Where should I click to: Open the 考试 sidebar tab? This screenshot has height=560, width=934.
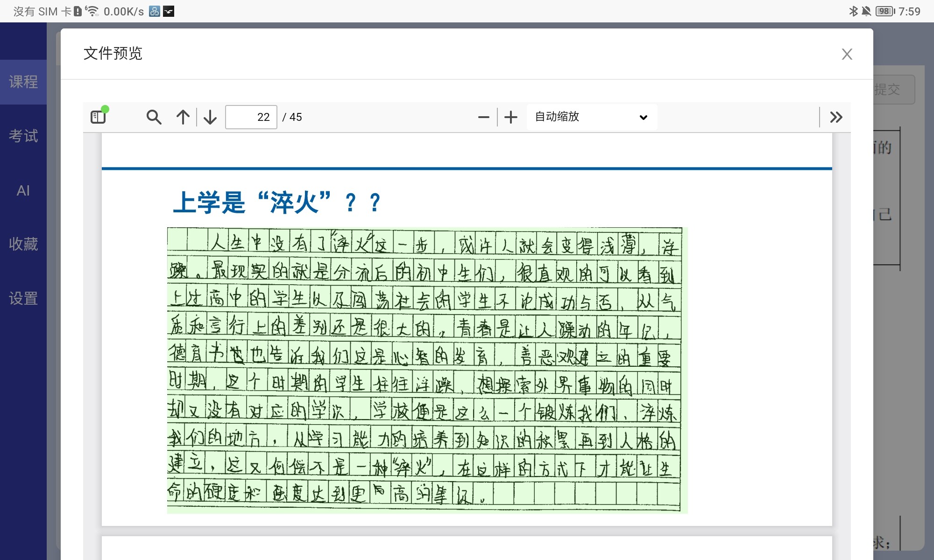(23, 136)
